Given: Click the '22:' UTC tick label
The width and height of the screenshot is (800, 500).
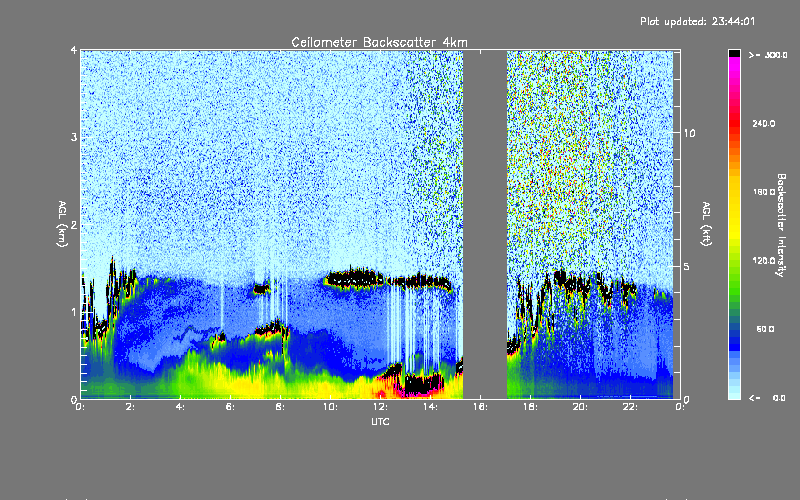Looking at the screenshot, I should [630, 407].
